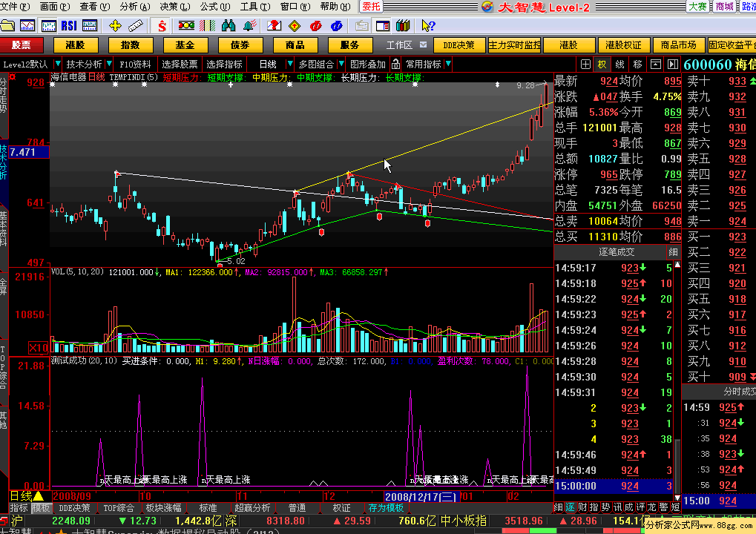Click the grid crosshair icon above quote panel

[585, 64]
